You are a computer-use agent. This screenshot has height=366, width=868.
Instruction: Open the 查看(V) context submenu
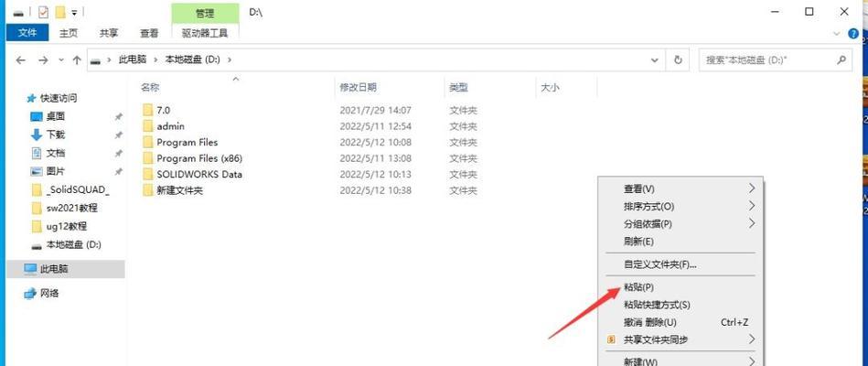click(681, 188)
